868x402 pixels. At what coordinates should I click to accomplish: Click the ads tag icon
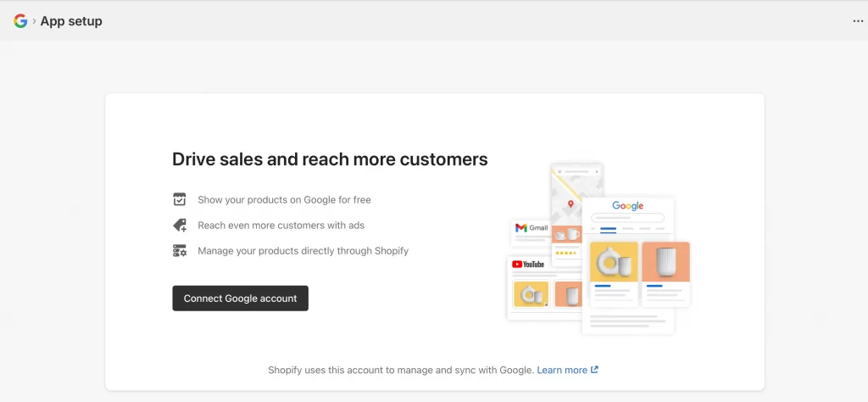[x=179, y=226]
